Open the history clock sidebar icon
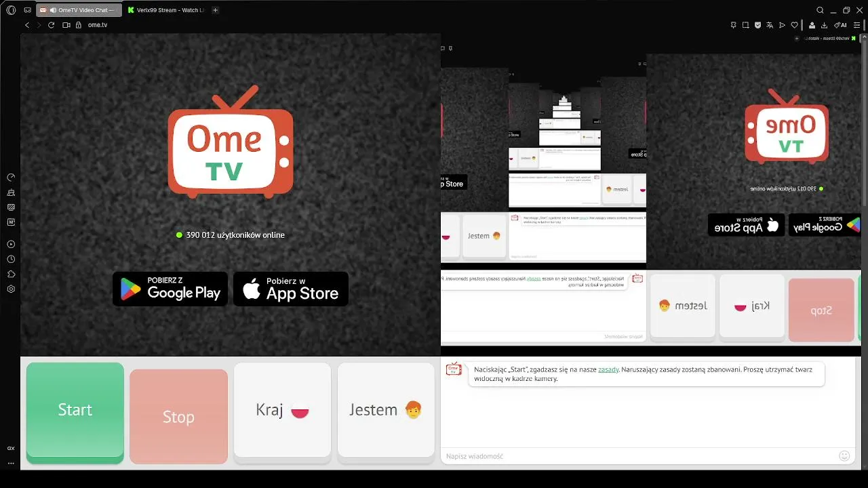 11,259
